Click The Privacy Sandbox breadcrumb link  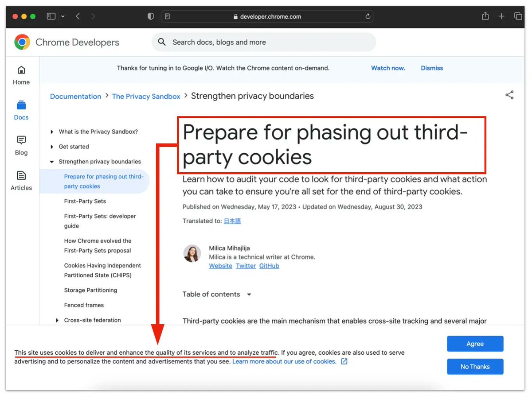(146, 96)
